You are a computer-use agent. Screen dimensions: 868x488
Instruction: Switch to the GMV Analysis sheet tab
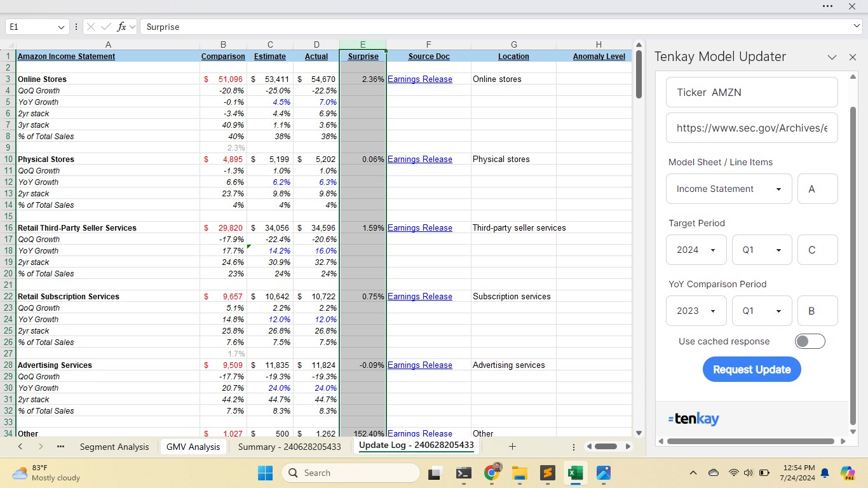(x=193, y=447)
